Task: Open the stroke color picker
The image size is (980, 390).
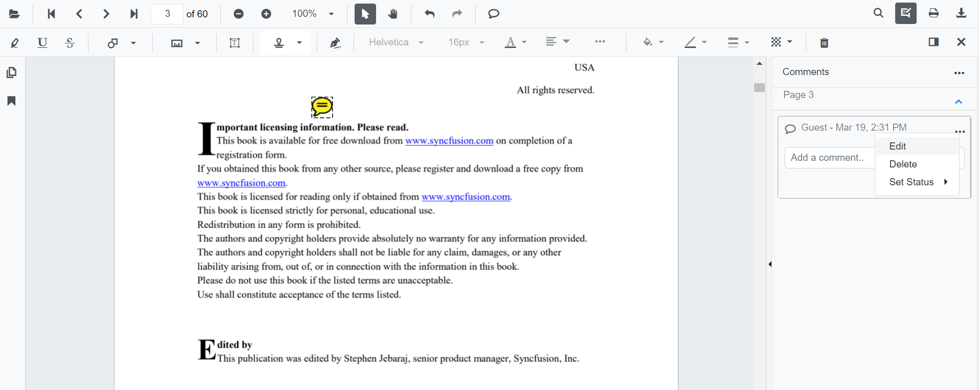Action: pos(695,42)
